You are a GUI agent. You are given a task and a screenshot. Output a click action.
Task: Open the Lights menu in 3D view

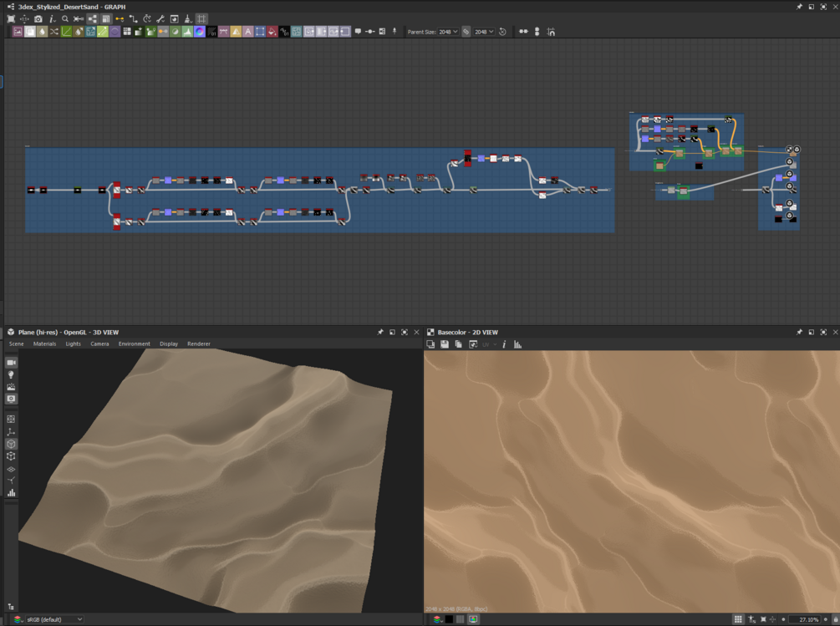tap(74, 344)
